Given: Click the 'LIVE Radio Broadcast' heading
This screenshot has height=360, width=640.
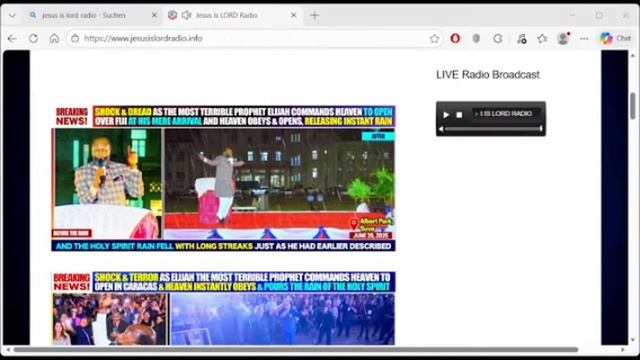Looking at the screenshot, I should (x=488, y=75).
